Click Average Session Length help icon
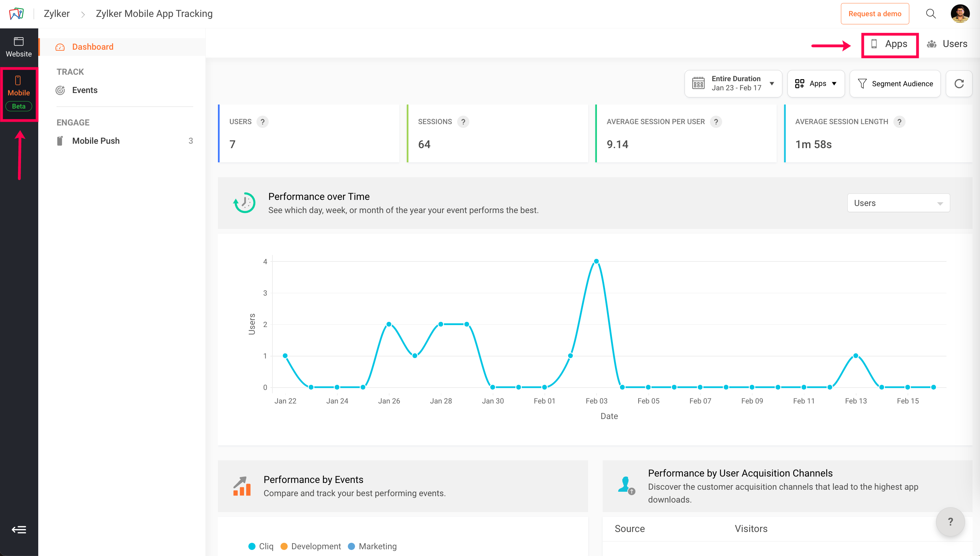The height and width of the screenshot is (556, 980). tap(899, 122)
